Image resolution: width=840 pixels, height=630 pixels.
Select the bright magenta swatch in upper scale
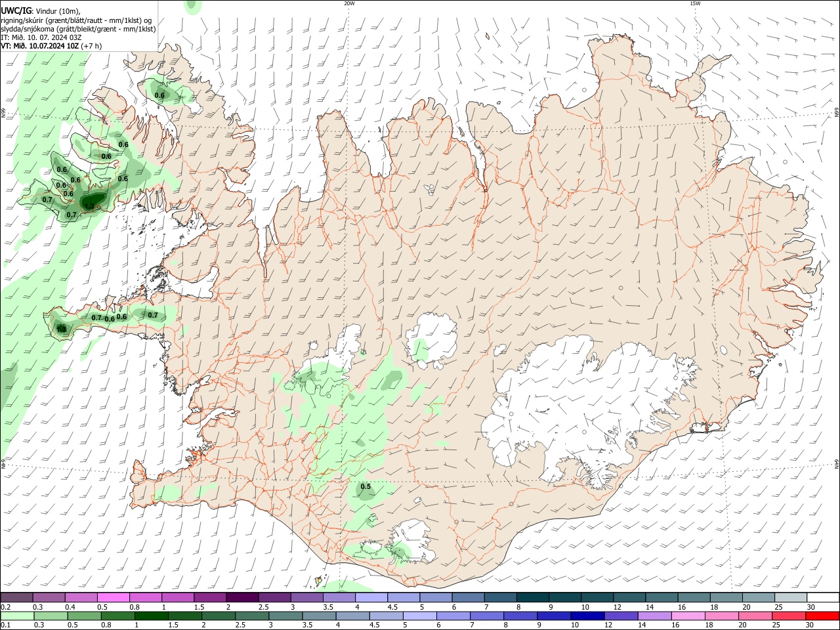[113, 598]
